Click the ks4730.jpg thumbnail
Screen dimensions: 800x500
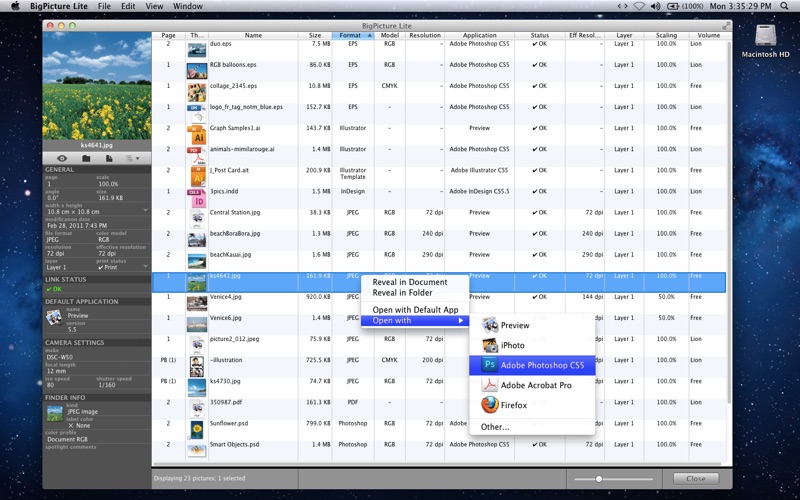197,388
